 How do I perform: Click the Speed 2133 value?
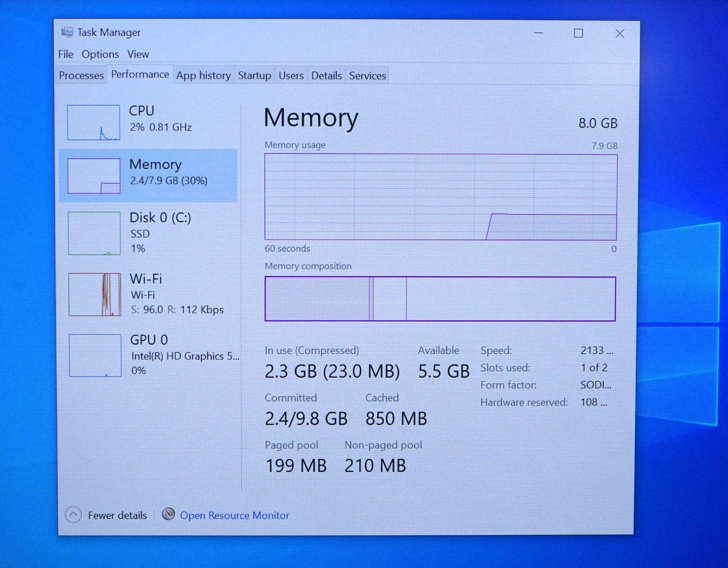coord(597,350)
